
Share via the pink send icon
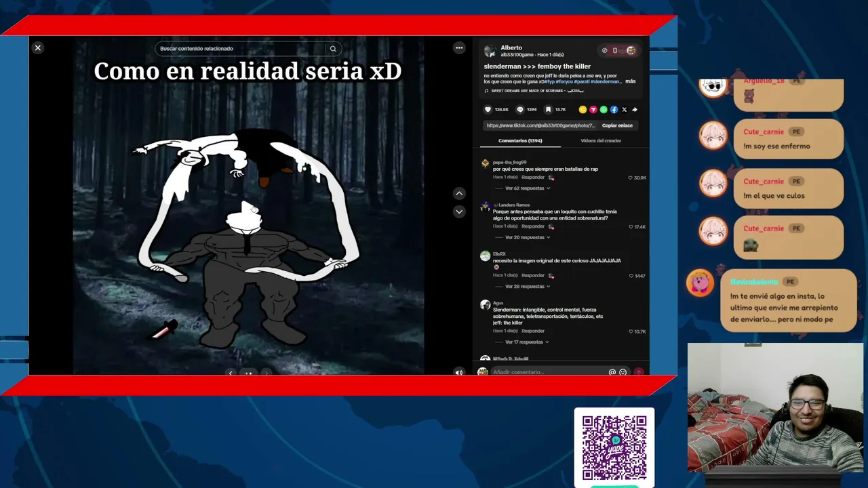click(x=593, y=109)
